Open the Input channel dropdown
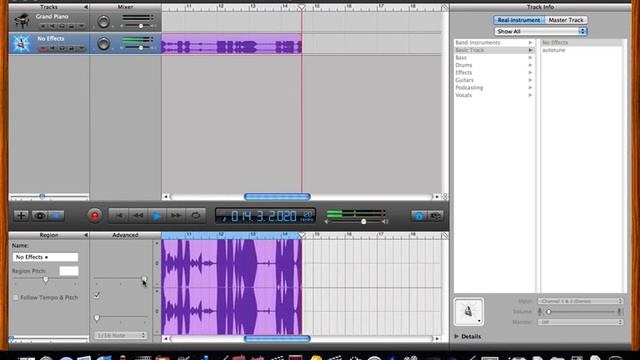Image resolution: width=640 pixels, height=360 pixels. tap(580, 301)
